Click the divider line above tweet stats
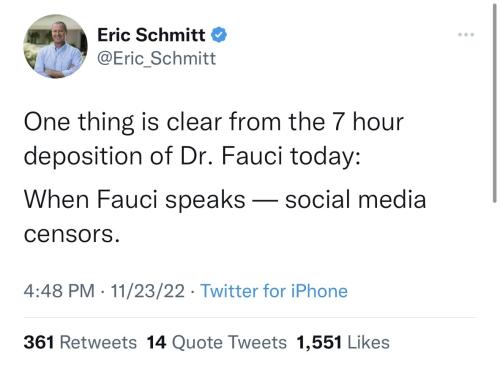This screenshot has height=366, width=500. click(250, 318)
